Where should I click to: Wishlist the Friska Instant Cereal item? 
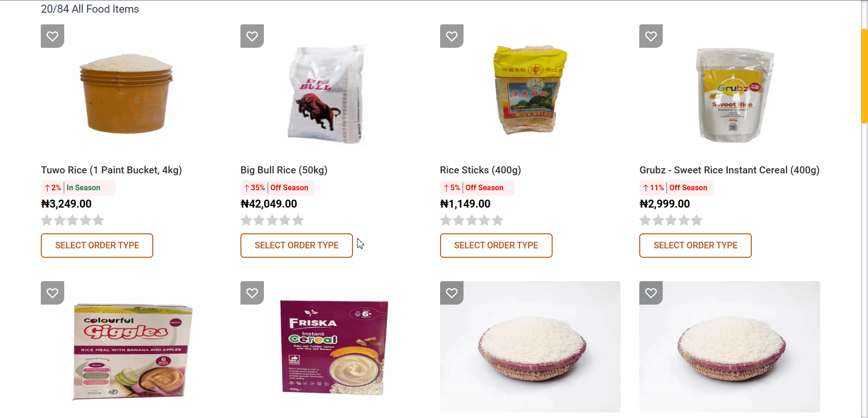252,293
